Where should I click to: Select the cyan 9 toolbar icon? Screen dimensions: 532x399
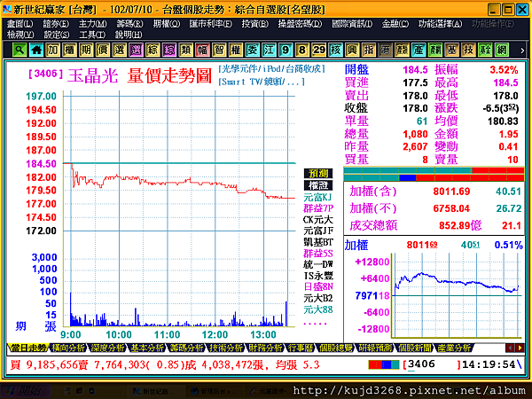(286, 51)
